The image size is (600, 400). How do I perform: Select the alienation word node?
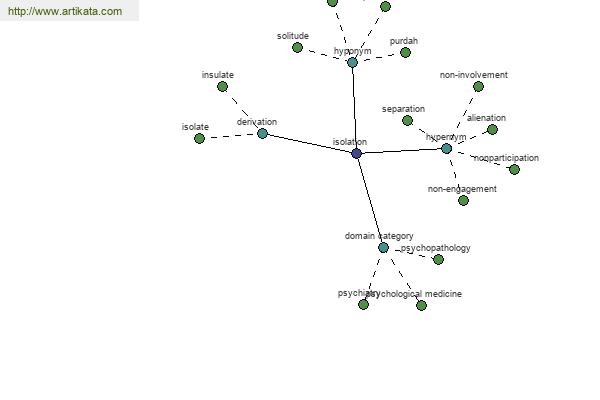pos(492,130)
